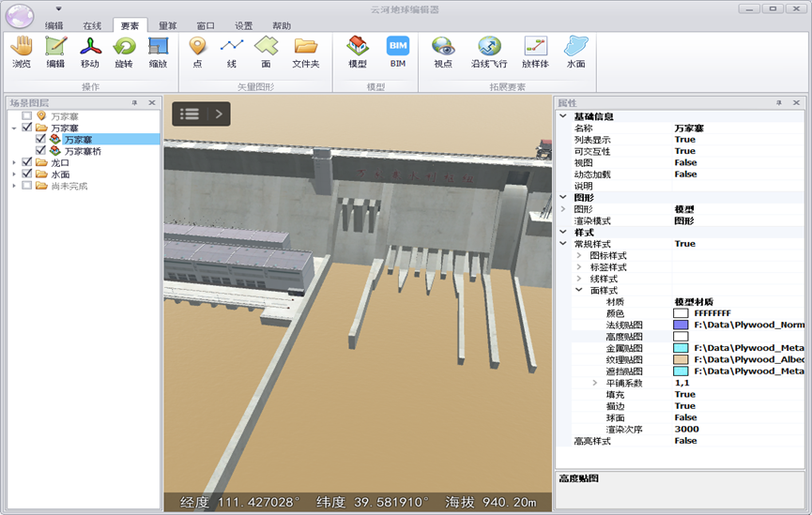Click the model icon of 万家寨桥 layer
Image resolution: width=812 pixels, height=515 pixels.
coord(55,151)
